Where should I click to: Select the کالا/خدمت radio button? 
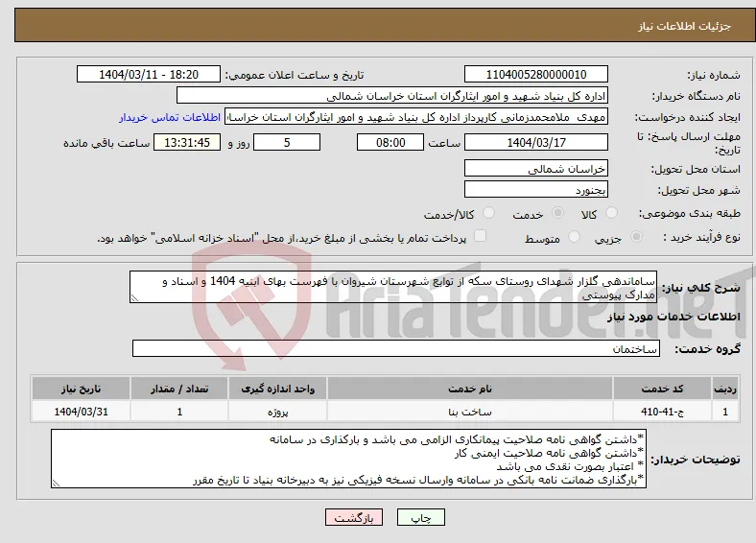(x=488, y=213)
